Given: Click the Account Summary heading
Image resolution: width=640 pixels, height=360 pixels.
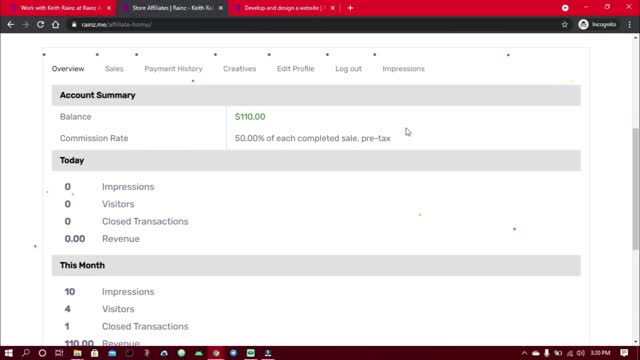Looking at the screenshot, I should tap(98, 95).
